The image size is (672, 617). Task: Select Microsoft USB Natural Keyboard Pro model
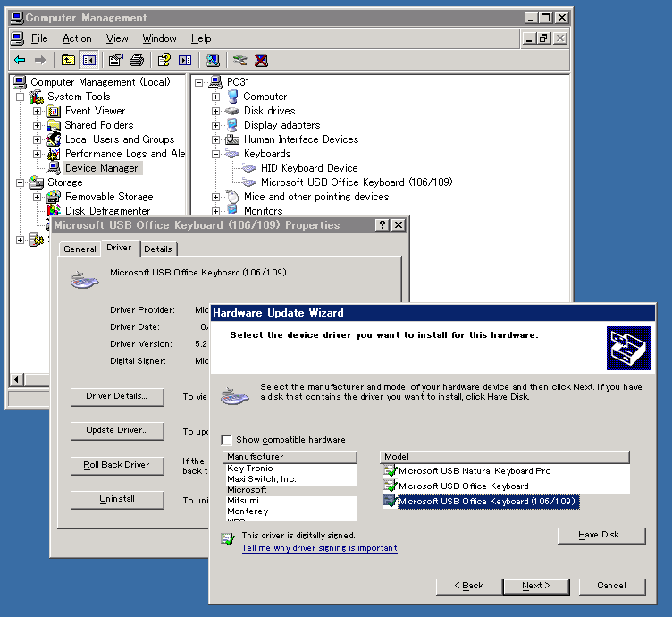[x=475, y=471]
